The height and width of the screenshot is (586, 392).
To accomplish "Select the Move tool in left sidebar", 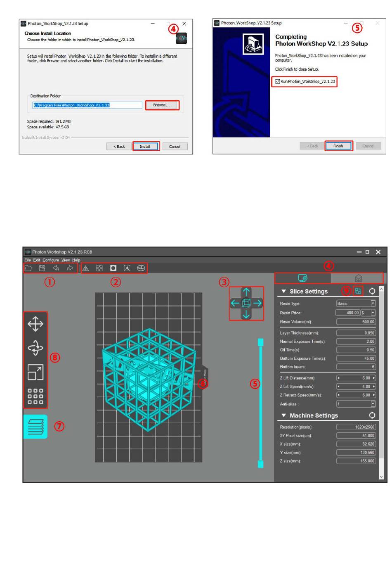I will [35, 324].
